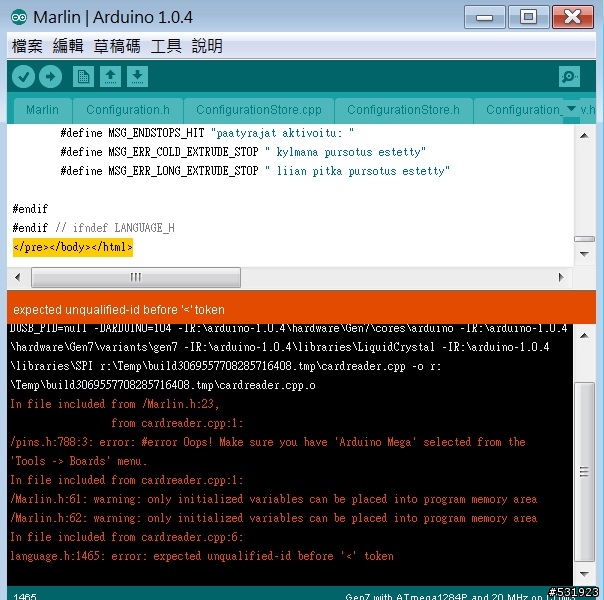Open the 工具 (Tools) menu
Image resolution: width=604 pixels, height=600 pixels.
166,46
